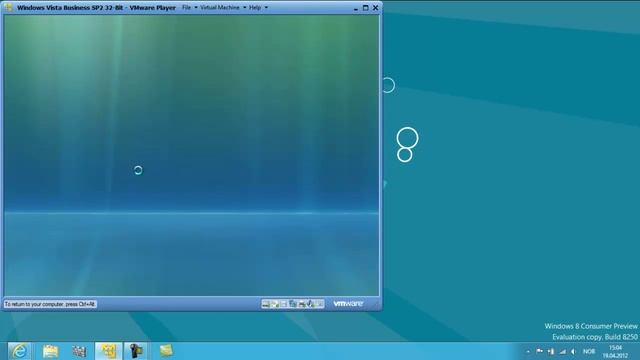This screenshot has height=360, width=640.
Task: Close the VMware Player window
Action: [376, 8]
